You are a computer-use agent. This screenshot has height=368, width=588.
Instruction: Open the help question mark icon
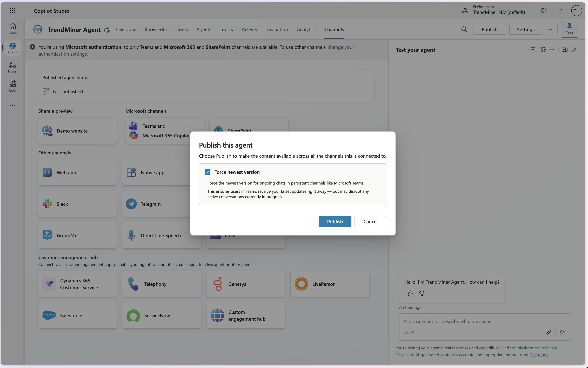(560, 11)
